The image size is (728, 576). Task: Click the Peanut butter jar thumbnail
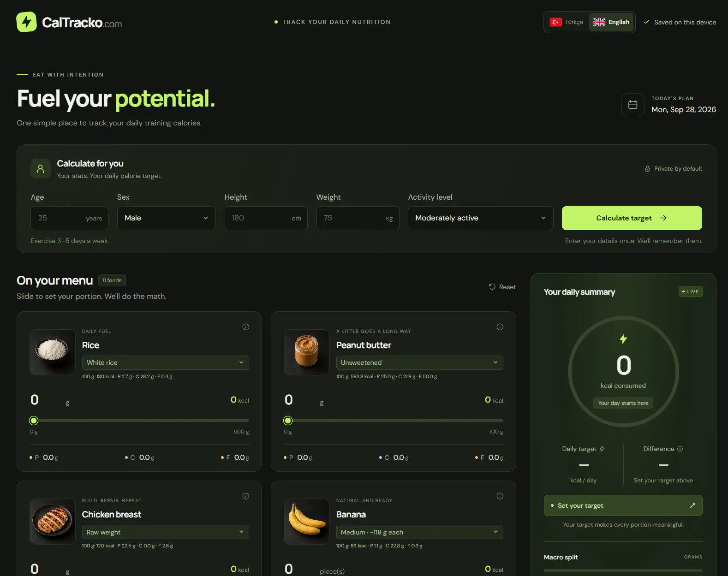click(307, 352)
